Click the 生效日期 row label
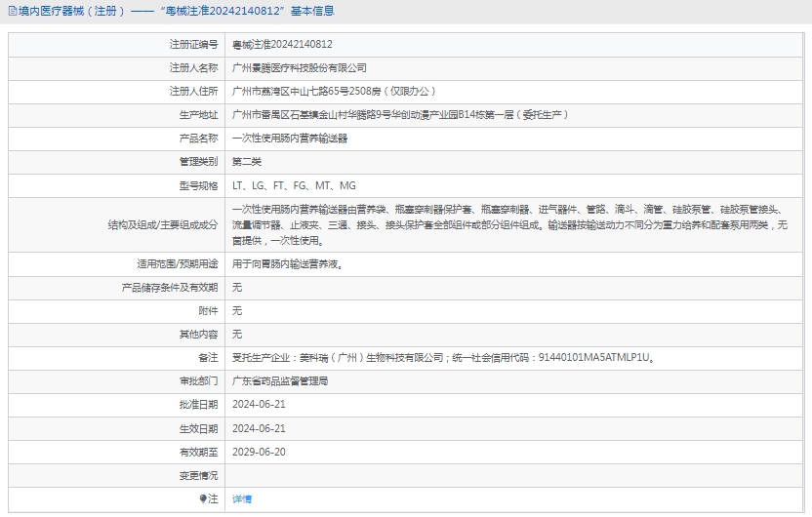Image resolution: width=812 pixels, height=517 pixels. (197, 428)
